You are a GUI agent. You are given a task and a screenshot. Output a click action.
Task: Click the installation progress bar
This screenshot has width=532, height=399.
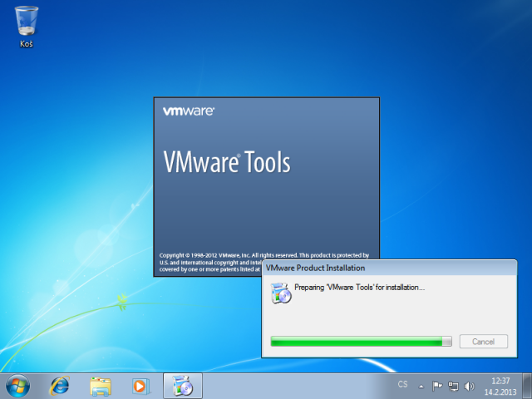[x=361, y=342]
